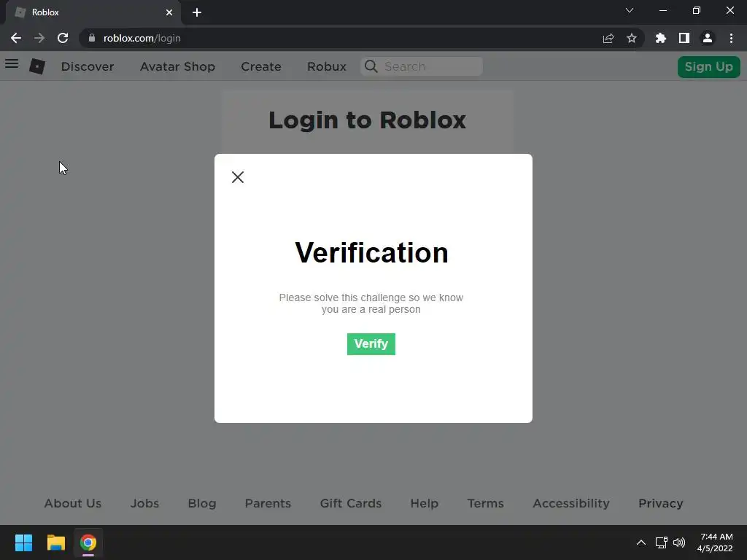The height and width of the screenshot is (560, 747).
Task: Click the green Verify button
Action: coord(371,344)
